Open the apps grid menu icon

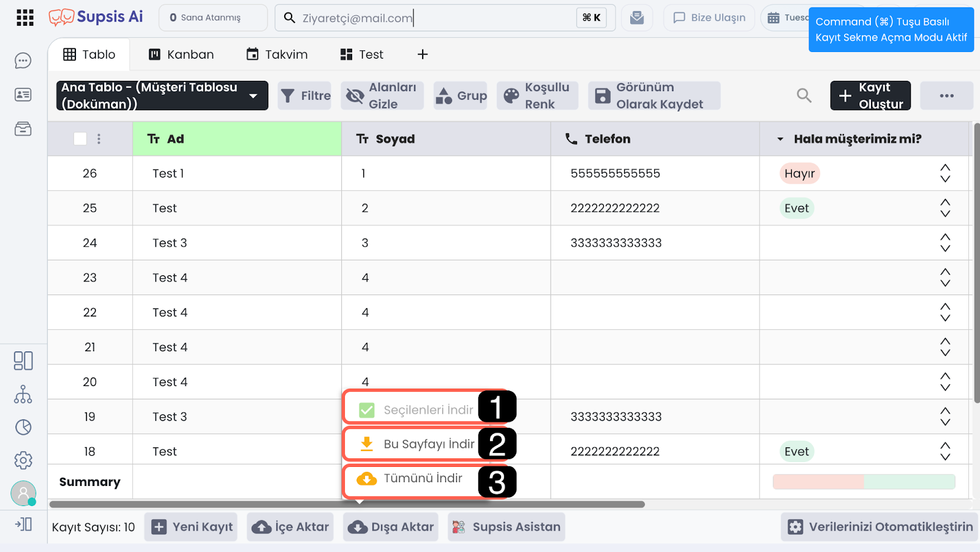pos(25,18)
